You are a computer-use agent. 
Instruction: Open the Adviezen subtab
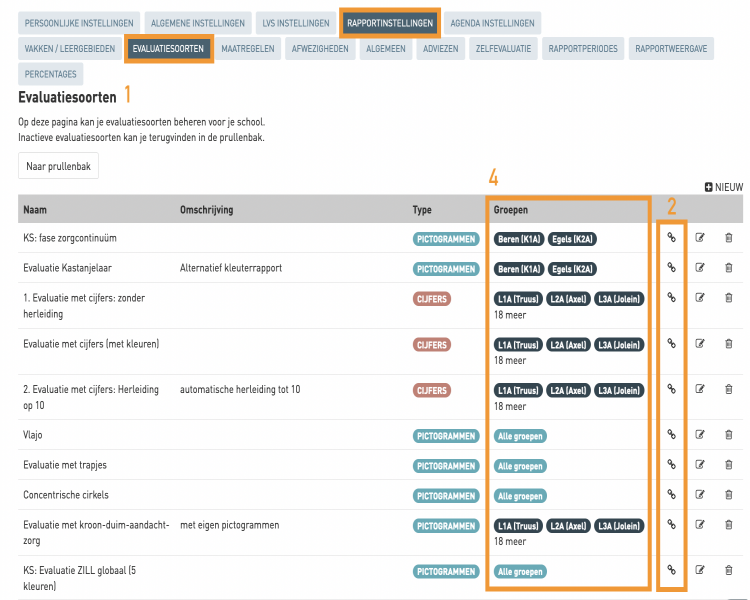[x=441, y=49]
